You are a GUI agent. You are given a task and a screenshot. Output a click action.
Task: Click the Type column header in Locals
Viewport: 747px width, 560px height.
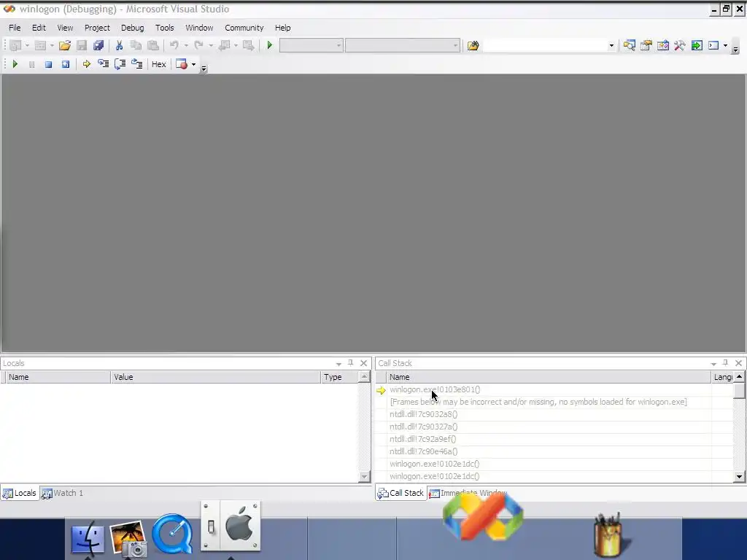click(339, 377)
